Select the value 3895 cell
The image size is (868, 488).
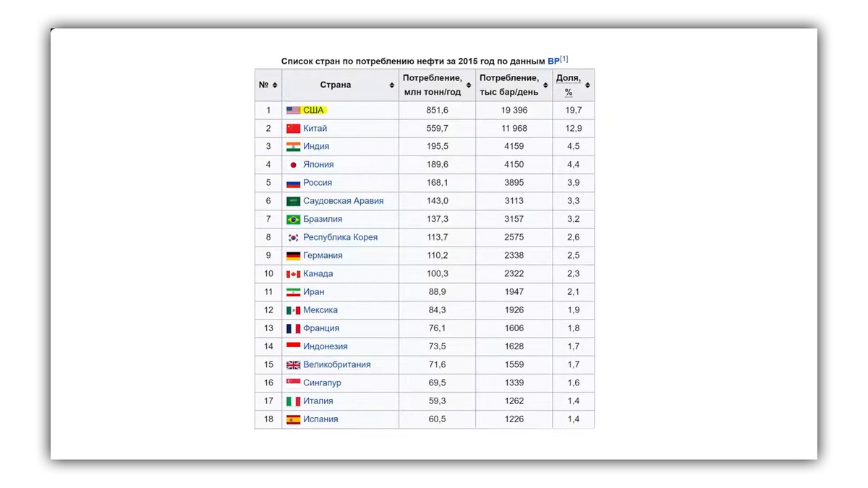514,182
